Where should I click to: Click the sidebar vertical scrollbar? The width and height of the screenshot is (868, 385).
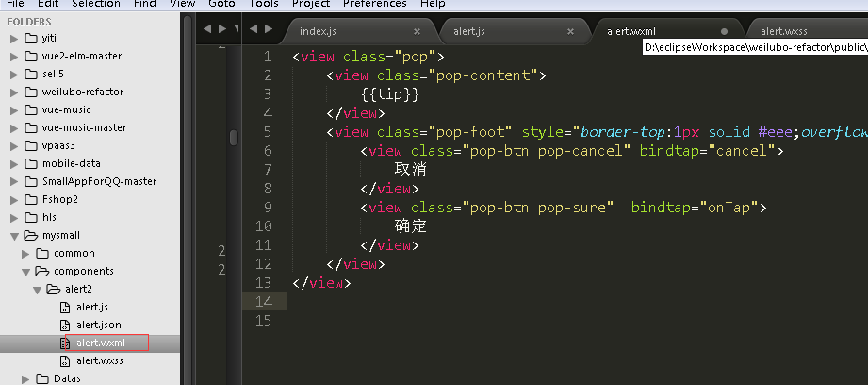188,189
